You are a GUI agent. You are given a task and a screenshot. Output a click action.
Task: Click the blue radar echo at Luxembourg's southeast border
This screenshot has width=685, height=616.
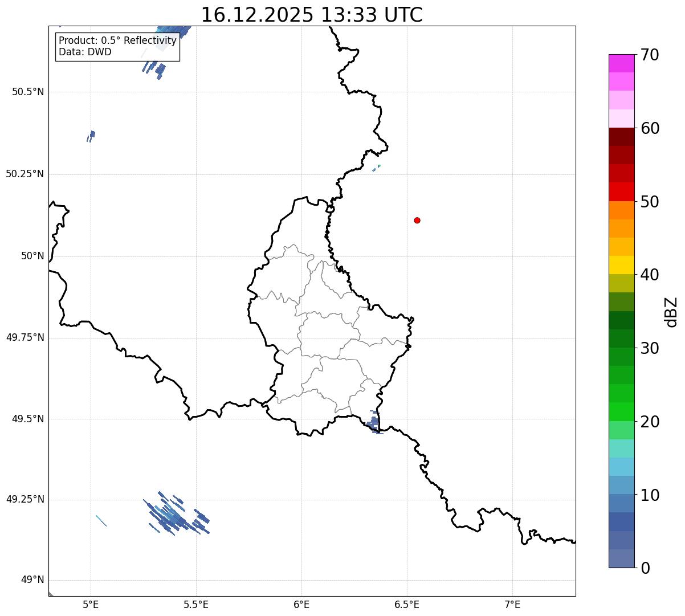pos(374,423)
